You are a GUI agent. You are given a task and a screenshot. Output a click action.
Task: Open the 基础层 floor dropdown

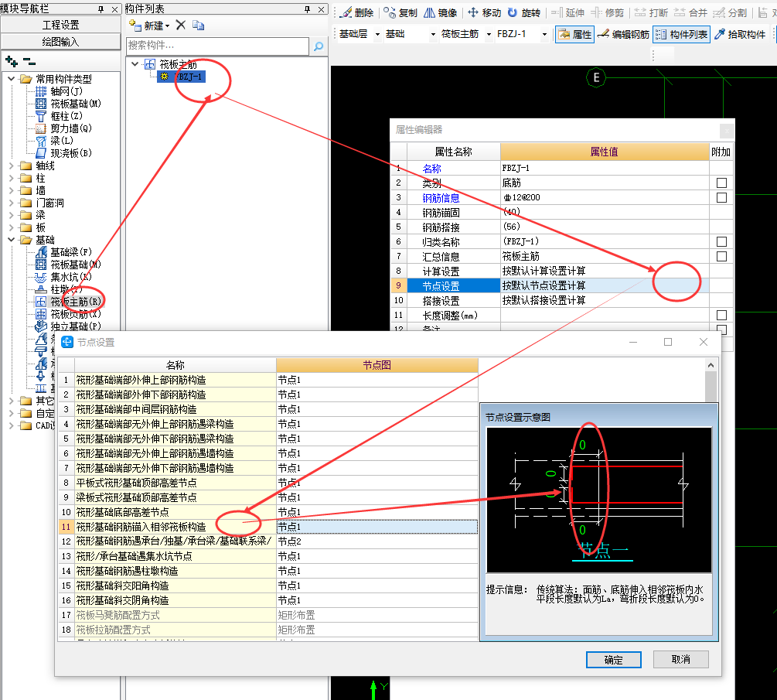[377, 34]
